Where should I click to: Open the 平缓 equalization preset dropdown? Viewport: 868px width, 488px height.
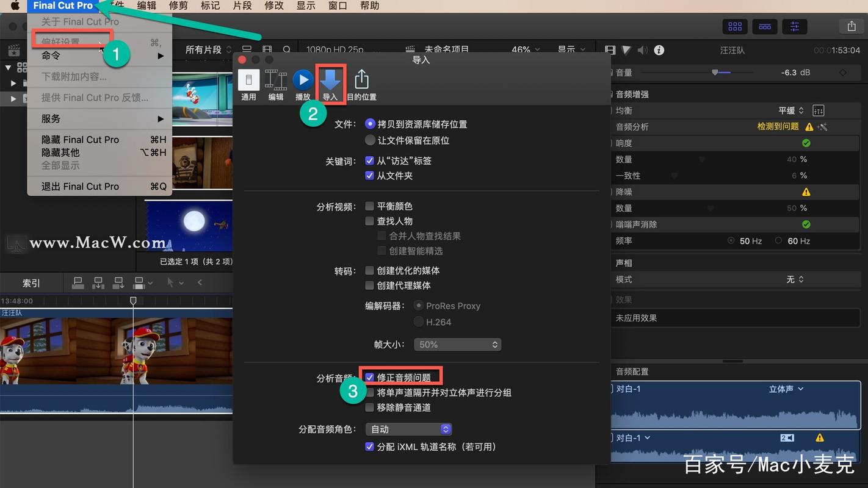(791, 110)
